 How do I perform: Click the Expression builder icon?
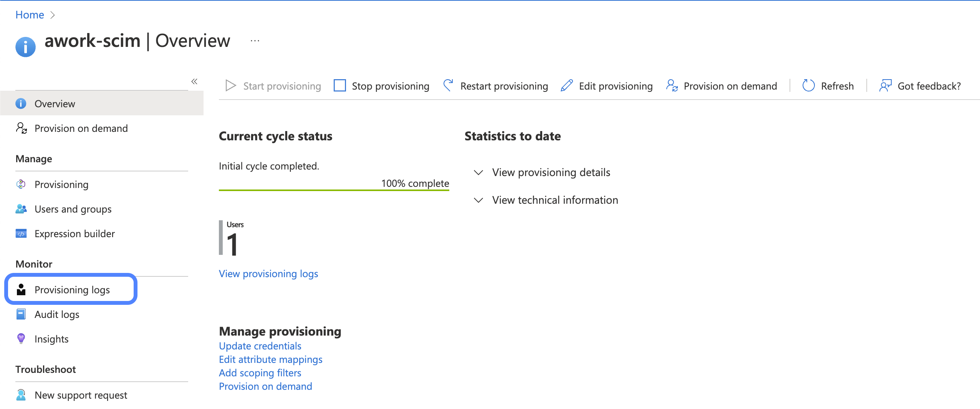click(x=21, y=234)
